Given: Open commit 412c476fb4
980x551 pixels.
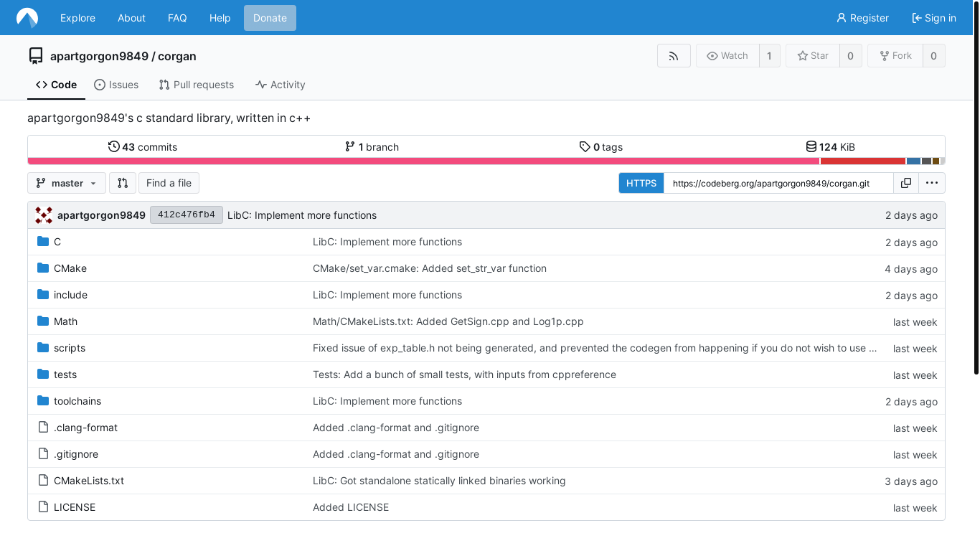Looking at the screenshot, I should pos(187,215).
